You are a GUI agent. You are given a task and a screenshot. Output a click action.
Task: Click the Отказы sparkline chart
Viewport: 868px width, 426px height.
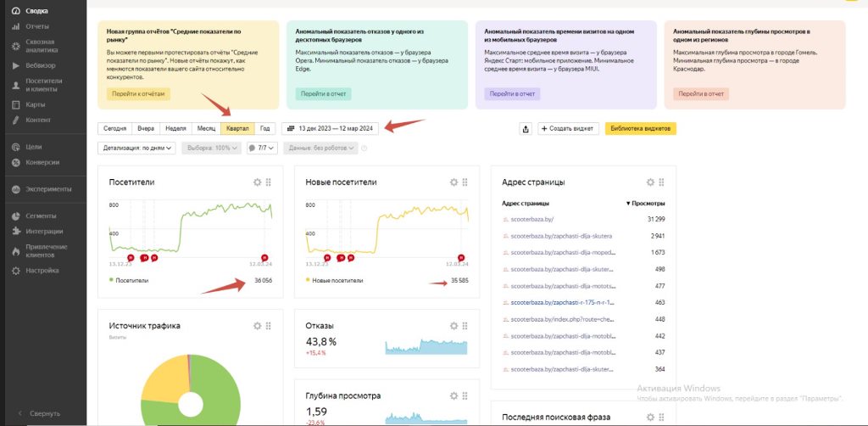[426, 347]
